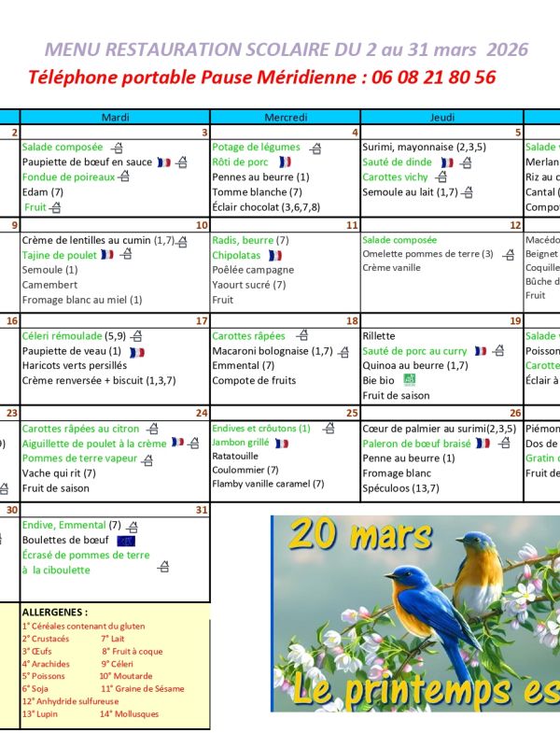Click Coulommier (7)
Image resolution: width=560 pixels, height=747 pixels.
pos(245,470)
